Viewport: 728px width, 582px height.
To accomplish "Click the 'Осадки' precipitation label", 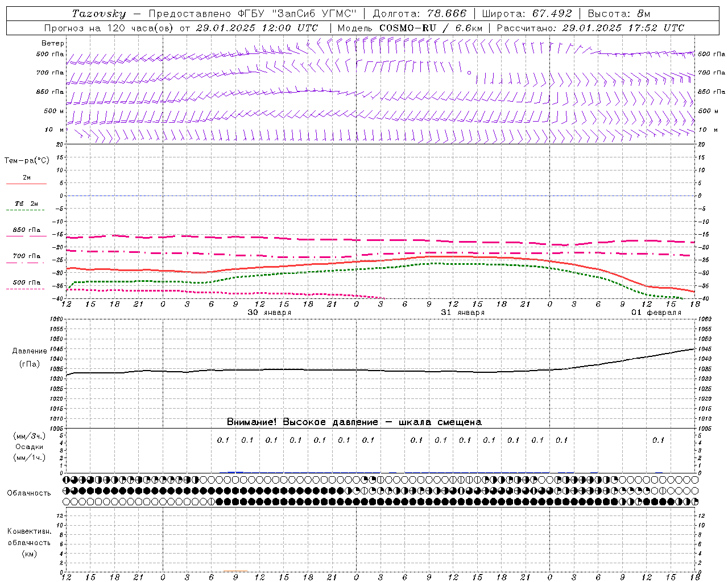I will click(30, 447).
